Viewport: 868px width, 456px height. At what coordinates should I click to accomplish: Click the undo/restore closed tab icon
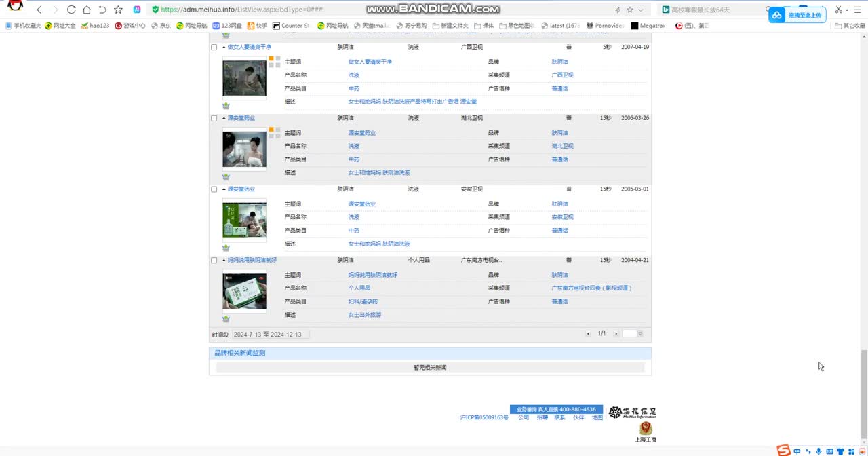(102, 9)
